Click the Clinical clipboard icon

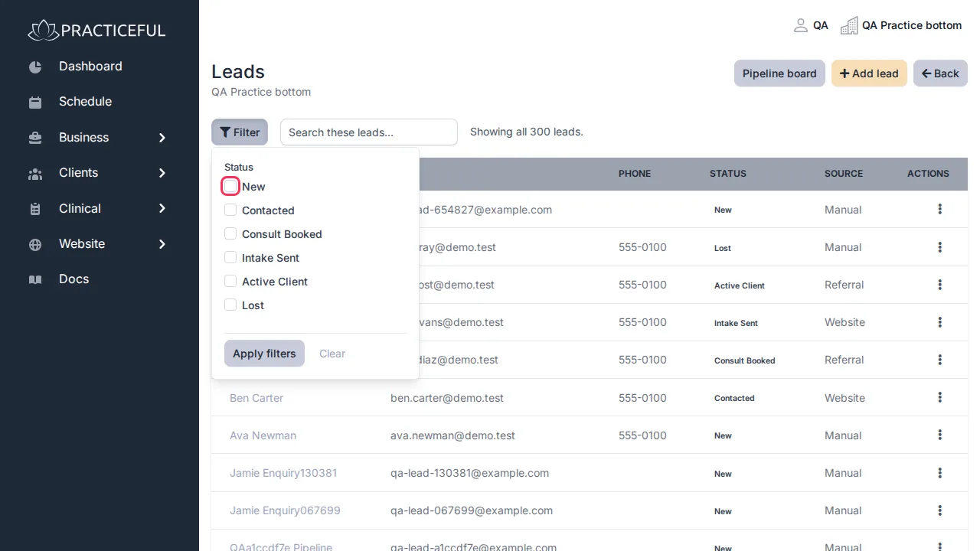pos(35,209)
